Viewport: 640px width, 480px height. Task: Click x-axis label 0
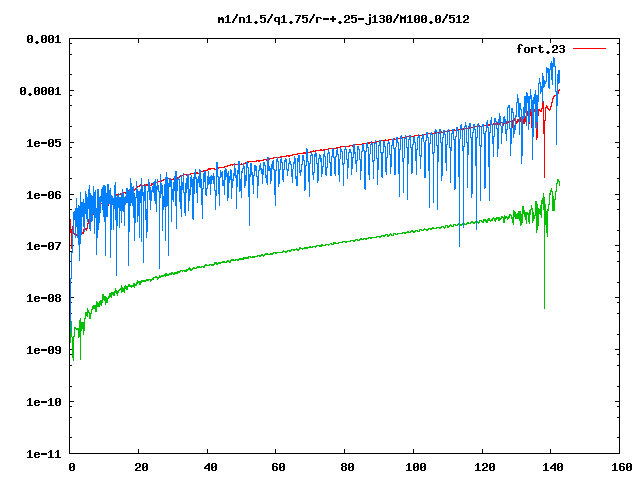point(71,467)
